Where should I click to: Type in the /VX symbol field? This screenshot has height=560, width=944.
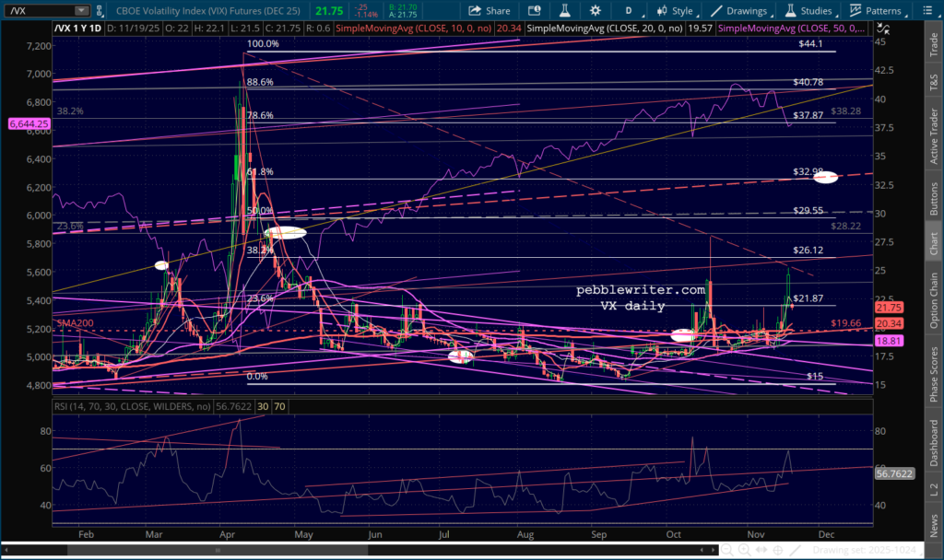39,11
